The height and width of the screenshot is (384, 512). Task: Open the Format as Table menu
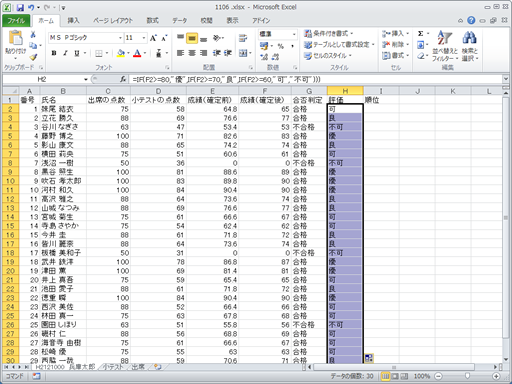[x=339, y=45]
